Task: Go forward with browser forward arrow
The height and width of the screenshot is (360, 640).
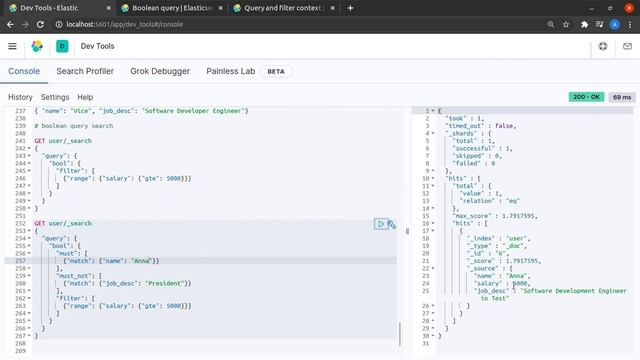Action: point(25,24)
